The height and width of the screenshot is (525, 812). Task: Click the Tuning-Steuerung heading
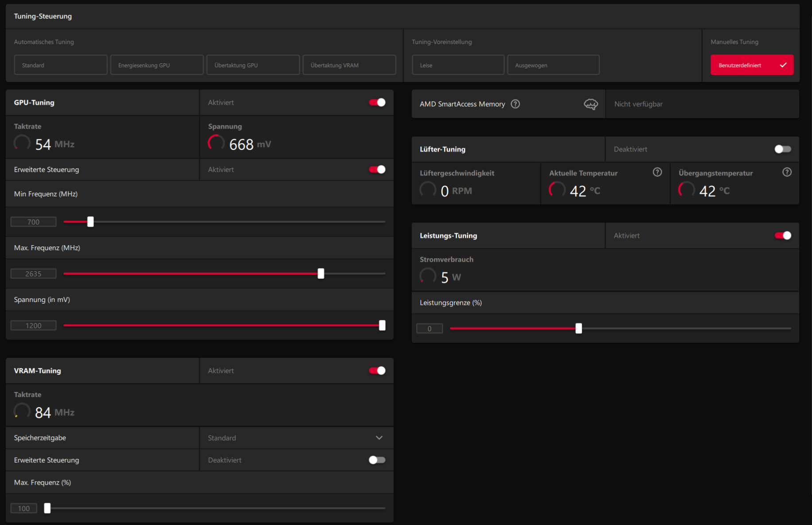coord(43,16)
